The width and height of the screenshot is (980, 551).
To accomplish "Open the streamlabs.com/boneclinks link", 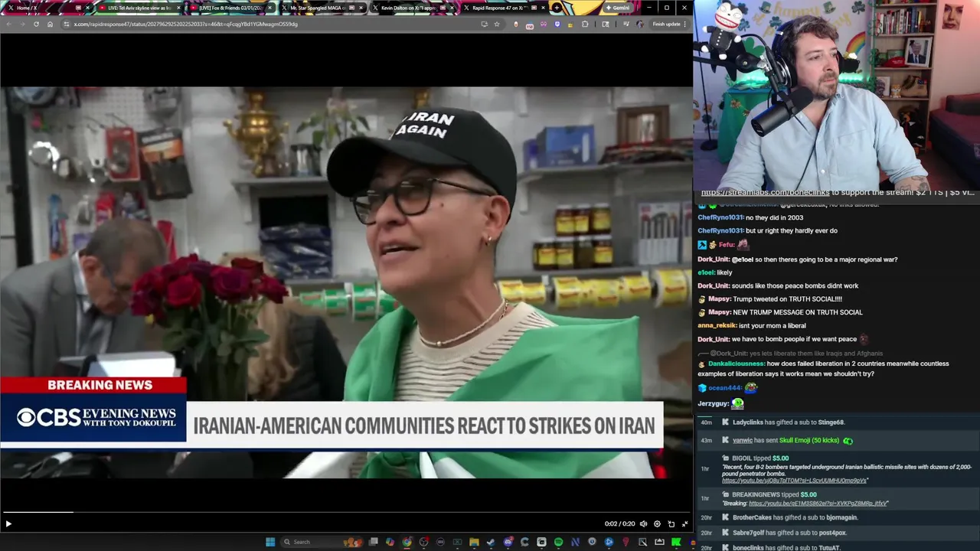I will click(x=765, y=193).
